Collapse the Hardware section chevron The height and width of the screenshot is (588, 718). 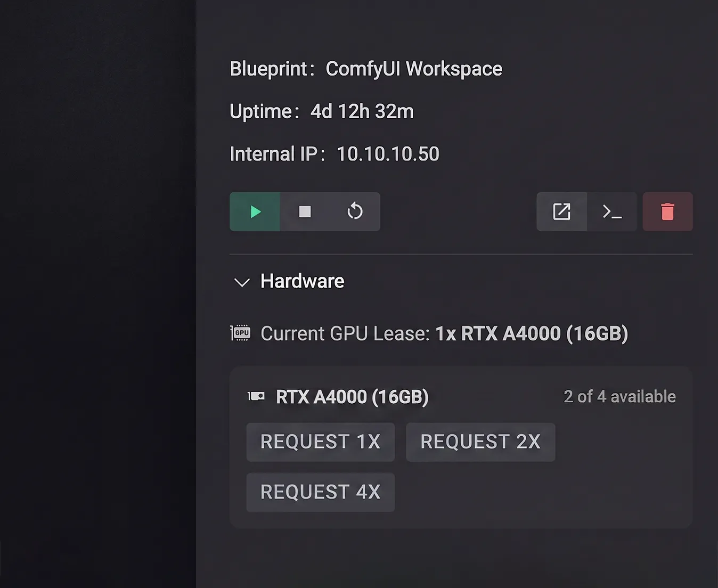[242, 282]
